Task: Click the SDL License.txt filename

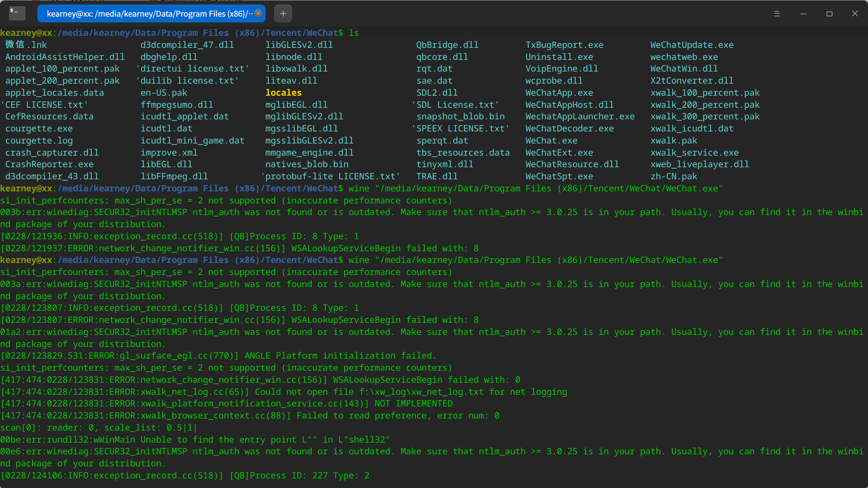Action: (x=455, y=104)
